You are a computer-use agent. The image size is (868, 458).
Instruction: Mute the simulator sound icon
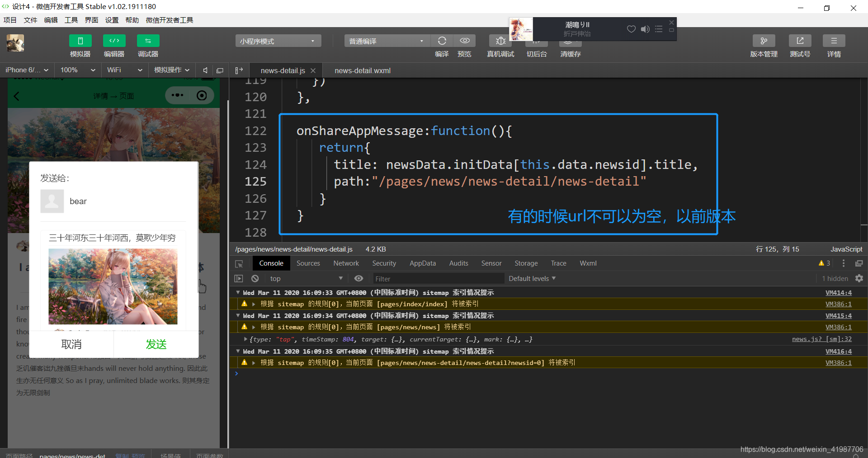click(x=205, y=70)
